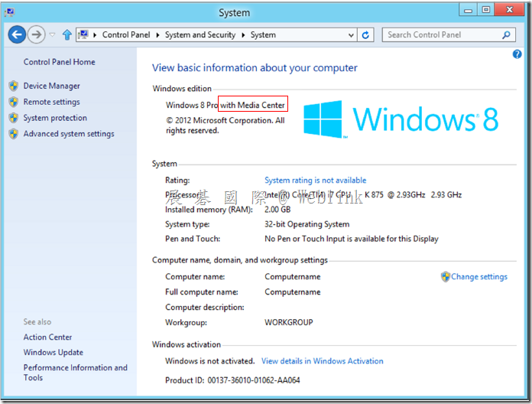532x404 pixels.
Task: Expand the arrow after Control Panel breadcrumb
Action: coord(157,35)
